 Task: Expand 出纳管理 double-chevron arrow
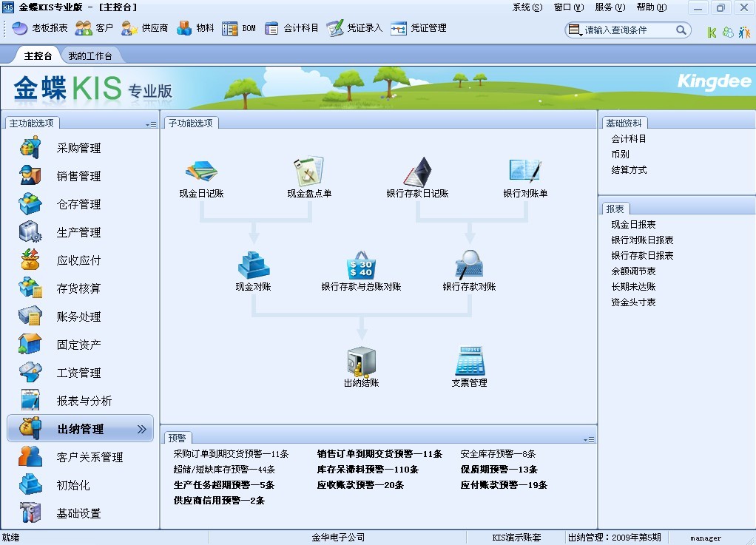point(141,429)
